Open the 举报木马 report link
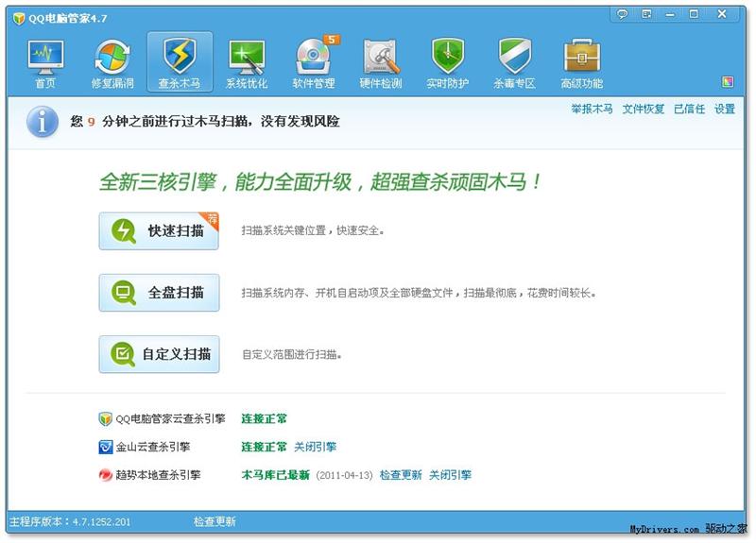 tap(592, 109)
